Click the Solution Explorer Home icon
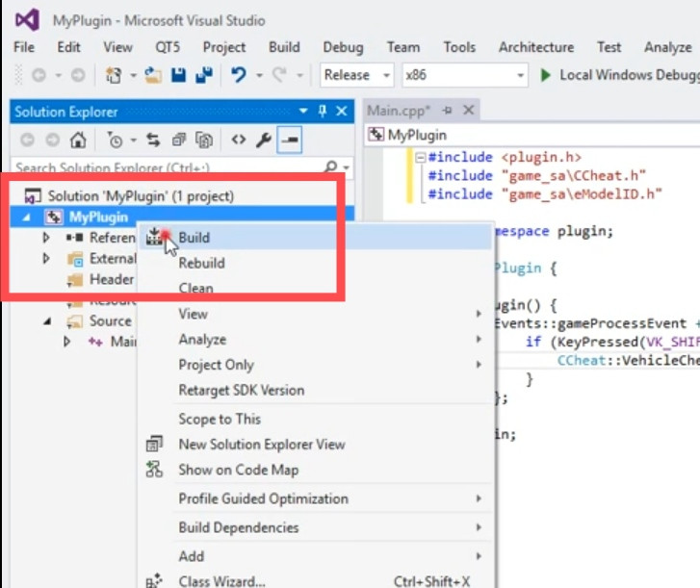Viewport: 700px width, 588px height. pyautogui.click(x=78, y=141)
